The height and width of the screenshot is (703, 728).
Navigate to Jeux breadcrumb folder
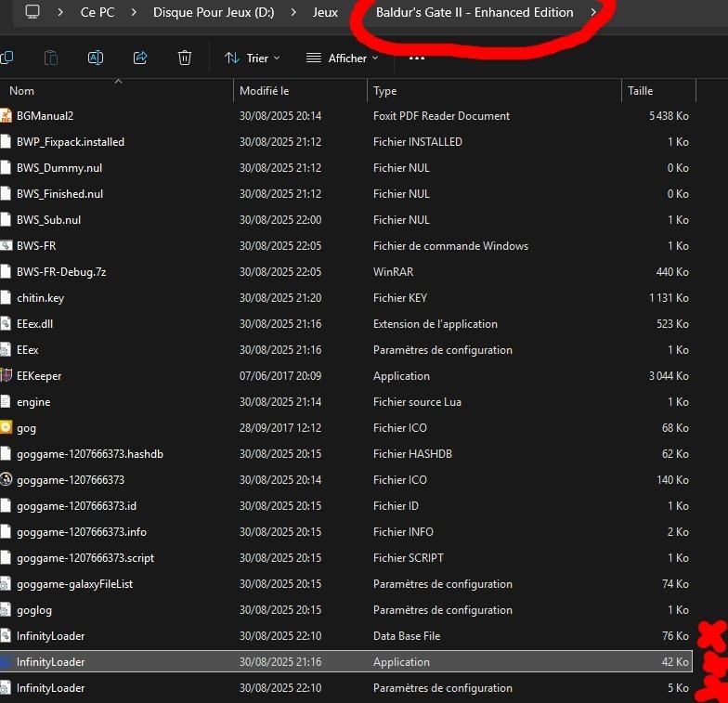pos(325,13)
